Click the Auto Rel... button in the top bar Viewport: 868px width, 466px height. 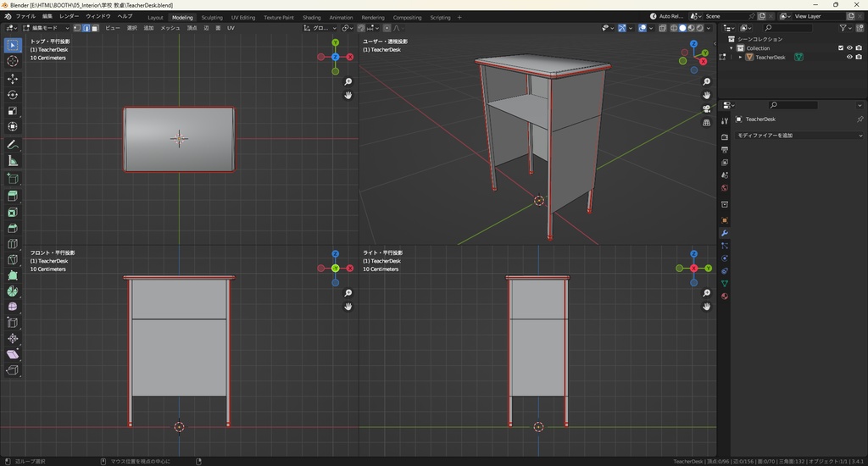point(666,16)
